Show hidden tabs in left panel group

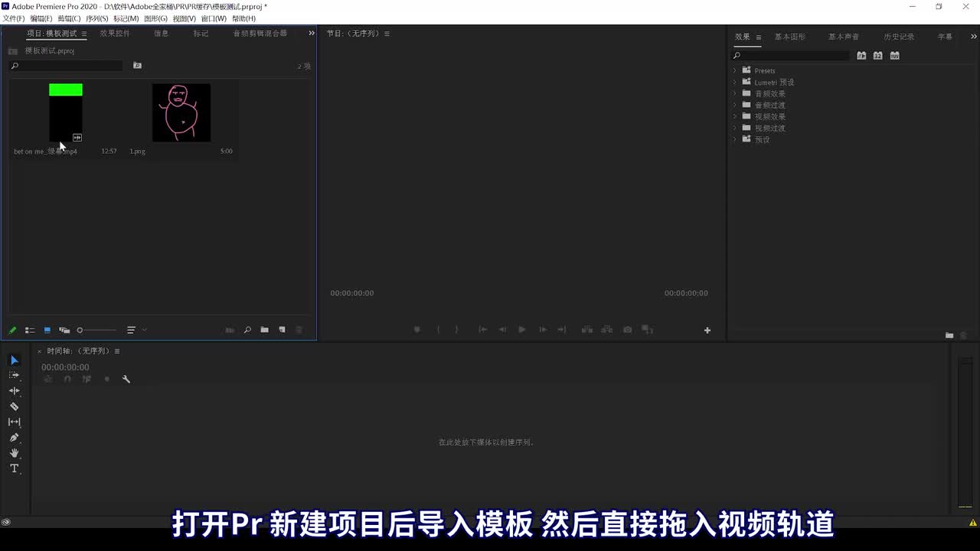click(311, 33)
